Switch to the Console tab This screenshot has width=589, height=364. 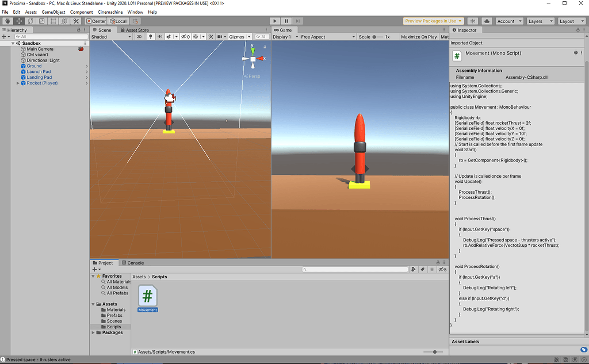pyautogui.click(x=135, y=263)
